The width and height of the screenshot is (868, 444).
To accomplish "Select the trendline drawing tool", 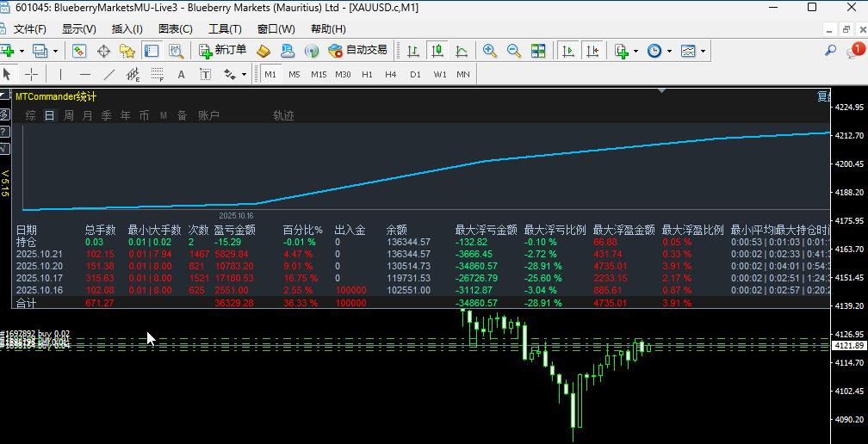I will coord(109,73).
